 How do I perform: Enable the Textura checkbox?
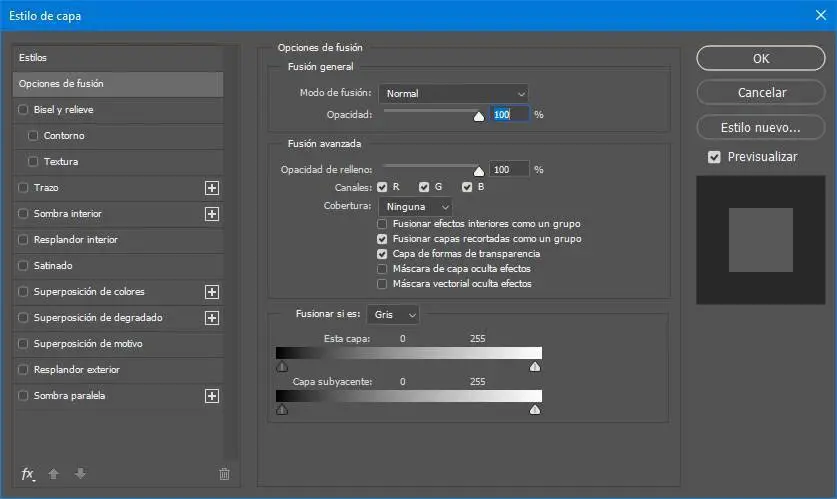pos(33,161)
